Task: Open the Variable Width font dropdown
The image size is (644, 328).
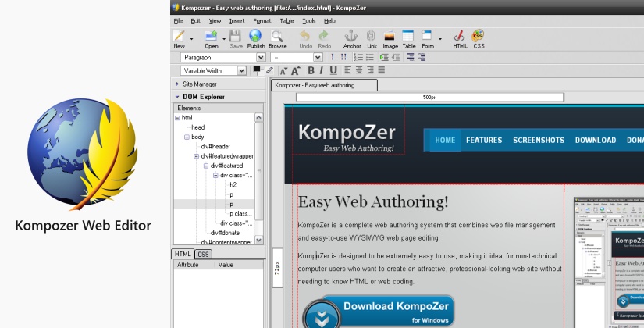Action: coord(214,71)
